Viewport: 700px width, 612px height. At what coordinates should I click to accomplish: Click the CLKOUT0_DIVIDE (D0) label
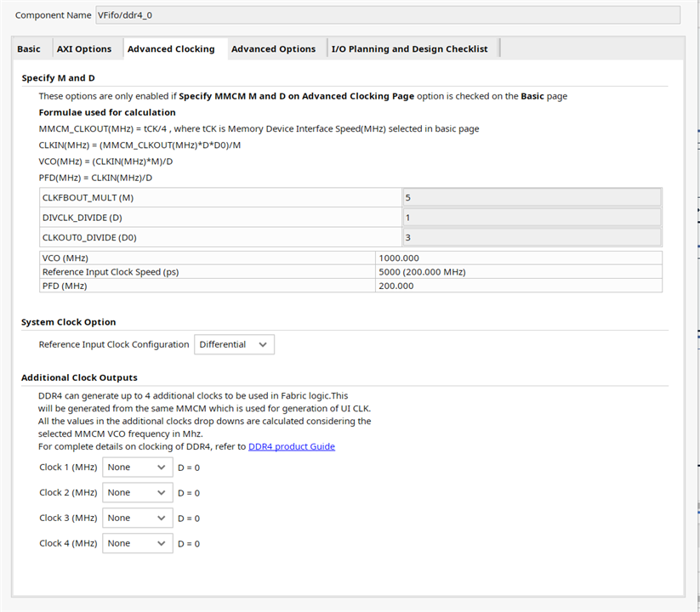89,237
